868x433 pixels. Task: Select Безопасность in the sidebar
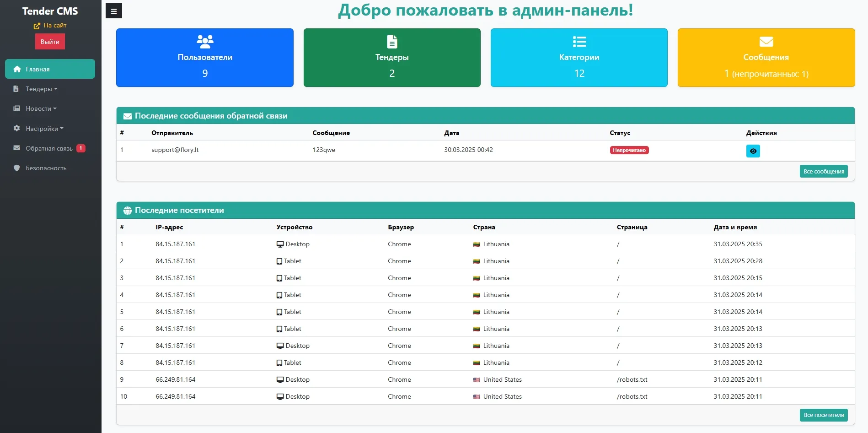46,168
